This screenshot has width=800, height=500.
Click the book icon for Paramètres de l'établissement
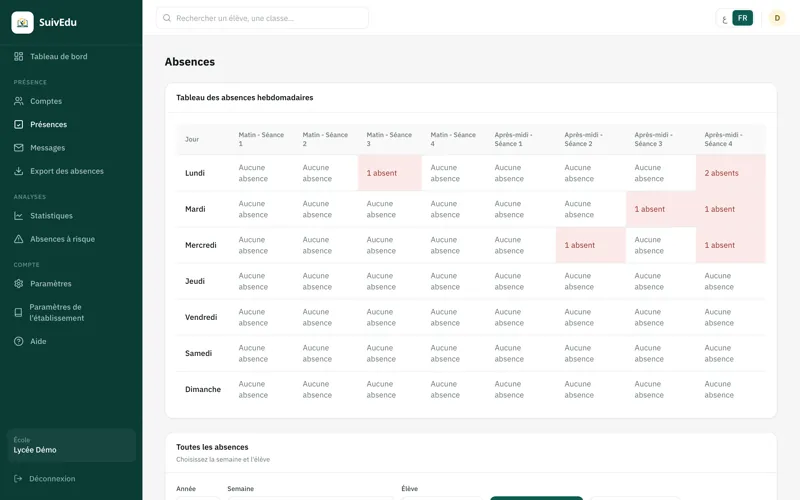18,312
